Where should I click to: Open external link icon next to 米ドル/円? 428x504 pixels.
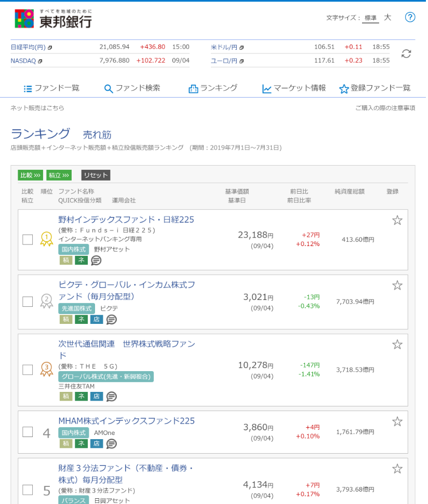click(x=242, y=48)
